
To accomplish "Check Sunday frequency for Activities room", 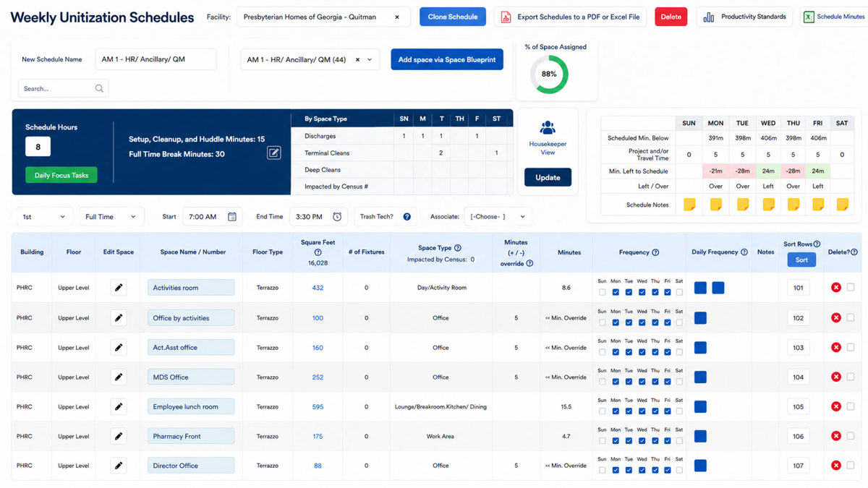I will coord(603,292).
